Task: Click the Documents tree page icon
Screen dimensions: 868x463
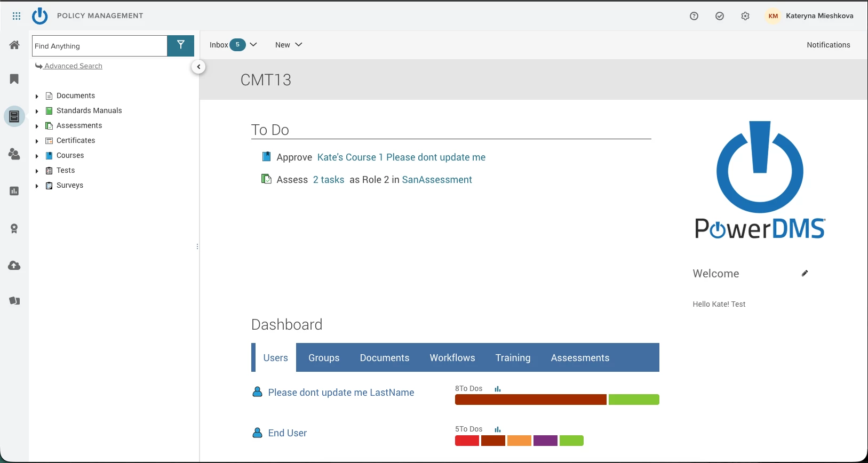Action: point(49,96)
